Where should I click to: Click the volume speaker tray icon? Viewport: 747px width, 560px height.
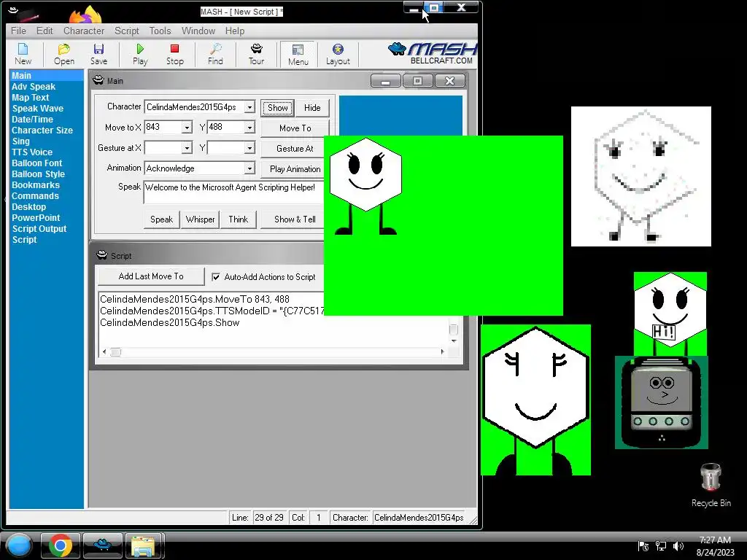[678, 546]
